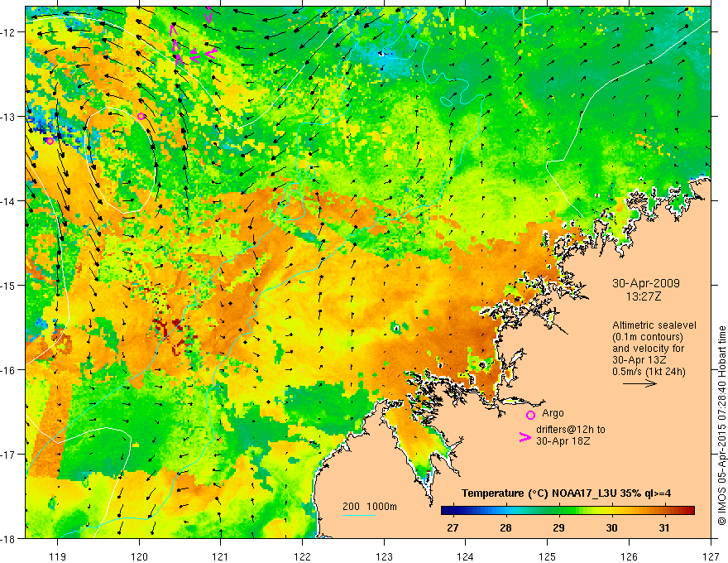The image size is (728, 563).
Task: Click the magenta Argo circle in the legend
Action: point(530,415)
